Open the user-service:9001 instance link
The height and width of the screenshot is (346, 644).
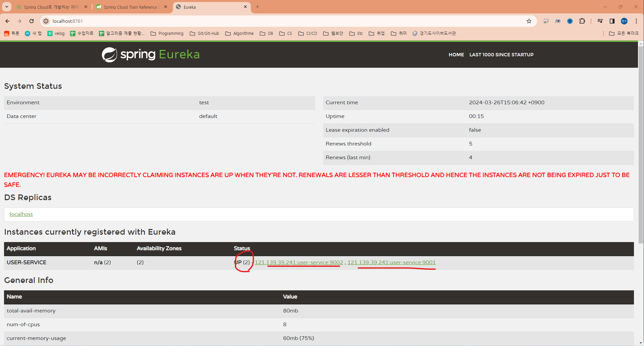pos(392,263)
